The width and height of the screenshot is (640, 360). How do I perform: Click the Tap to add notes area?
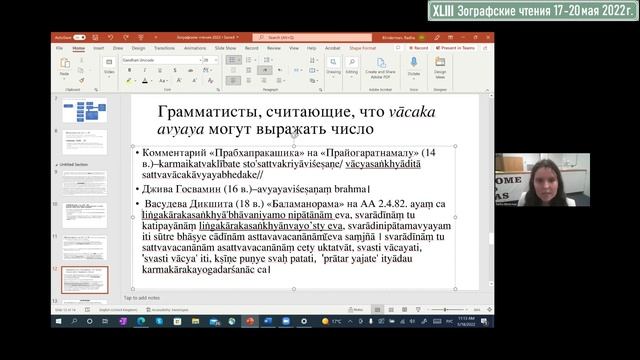[x=142, y=298]
